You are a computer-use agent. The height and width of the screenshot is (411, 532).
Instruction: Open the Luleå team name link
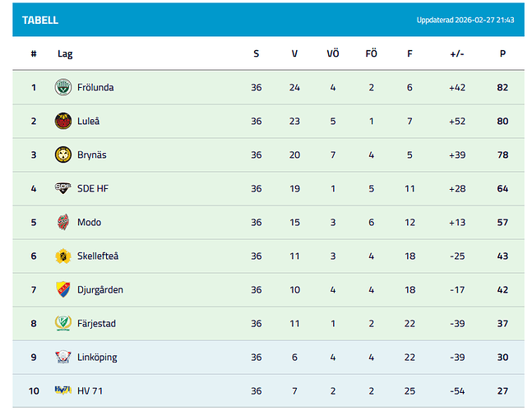[89, 121]
